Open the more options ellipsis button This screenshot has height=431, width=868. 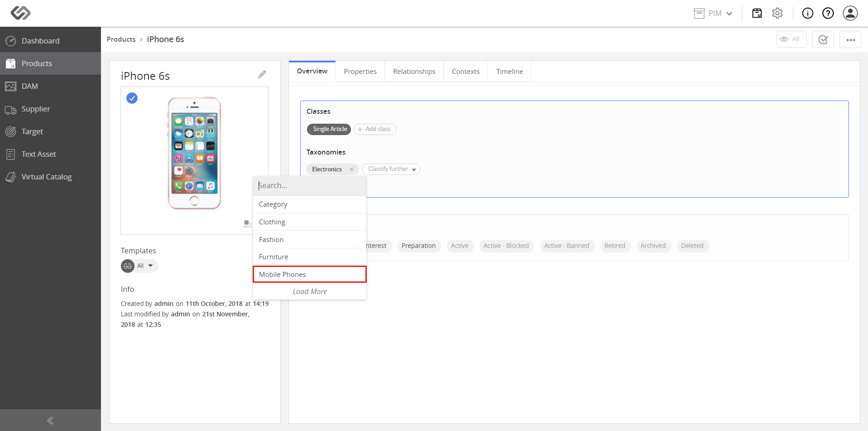(850, 39)
